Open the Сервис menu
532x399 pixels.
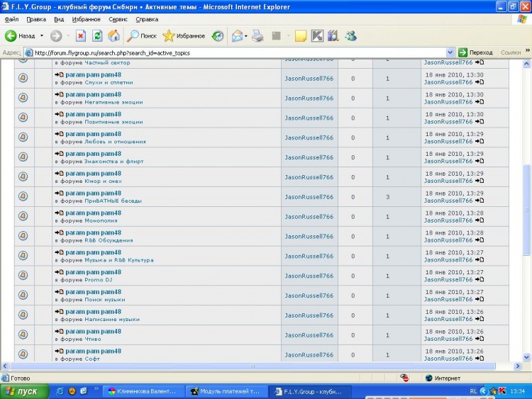click(x=118, y=19)
